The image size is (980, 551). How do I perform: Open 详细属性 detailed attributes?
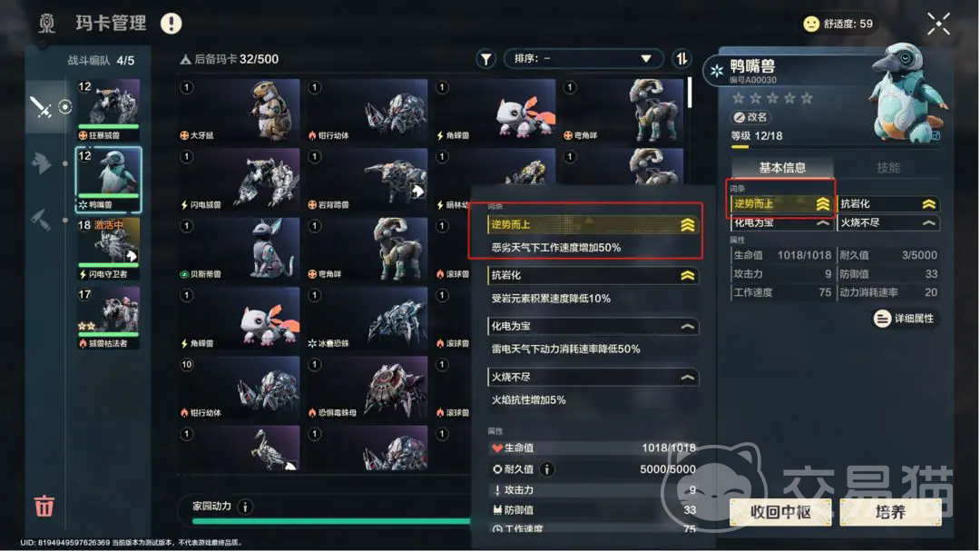905,319
